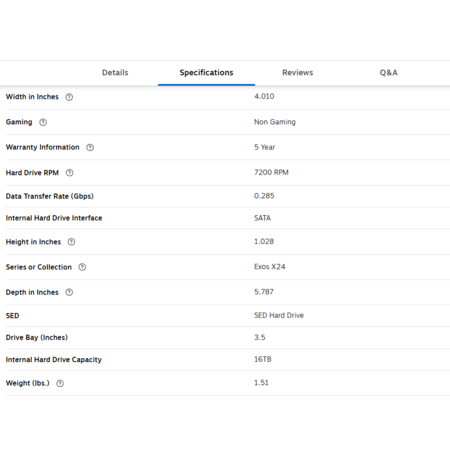Click the Exos X24 series value

point(270,267)
